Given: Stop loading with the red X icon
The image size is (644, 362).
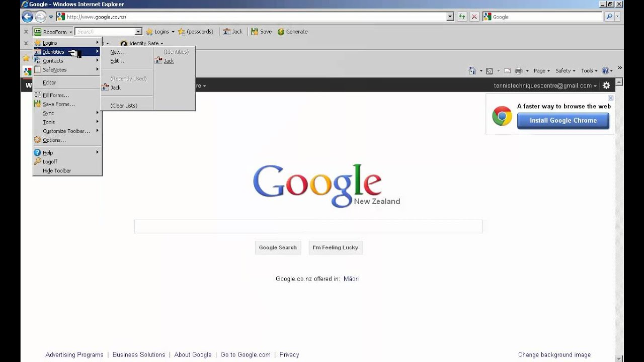Looking at the screenshot, I should point(474,17).
